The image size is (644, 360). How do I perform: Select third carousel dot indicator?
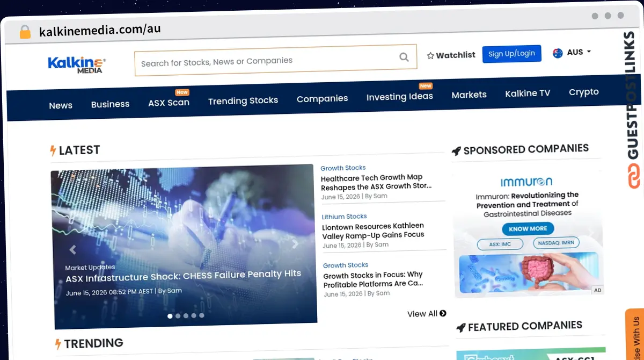(186, 316)
